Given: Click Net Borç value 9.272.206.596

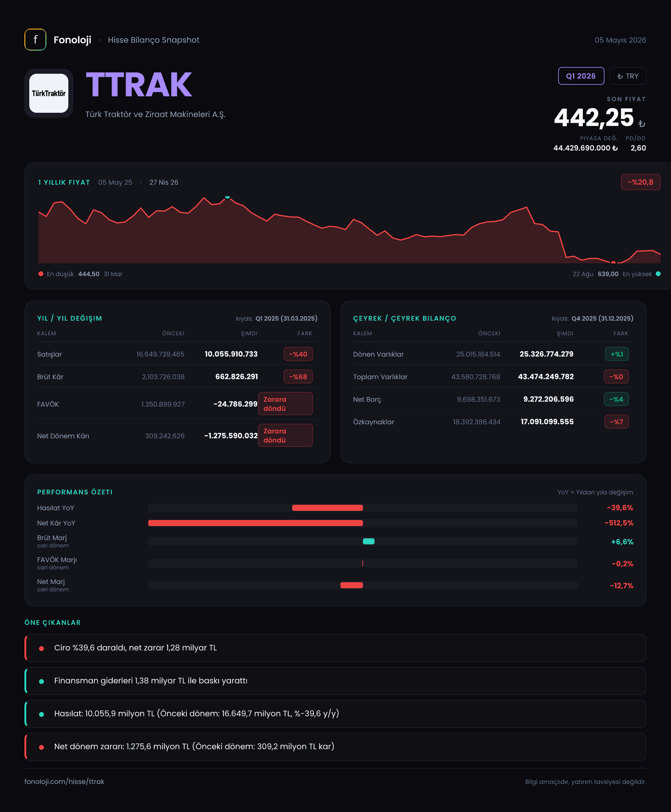Looking at the screenshot, I should click(x=548, y=399).
